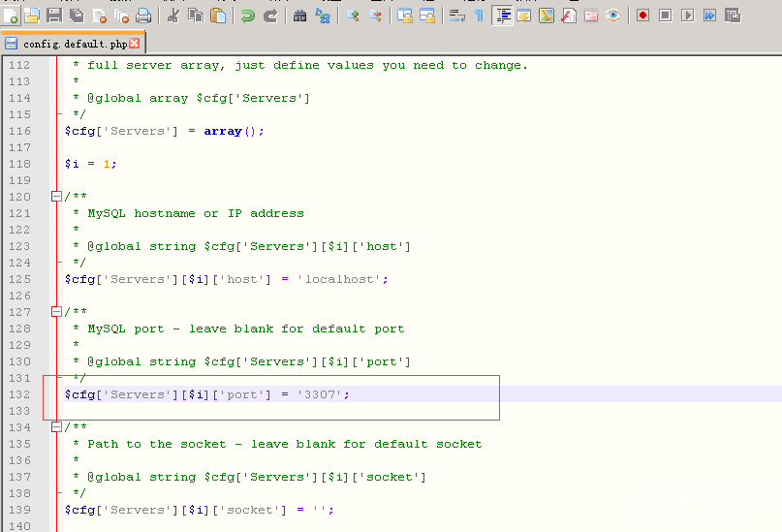Click line number 116 in the margin
The height and width of the screenshot is (532, 782).
19,131
